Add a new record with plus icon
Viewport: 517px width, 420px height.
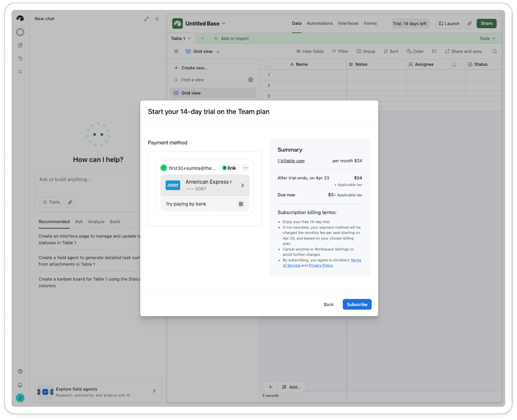(x=270, y=387)
